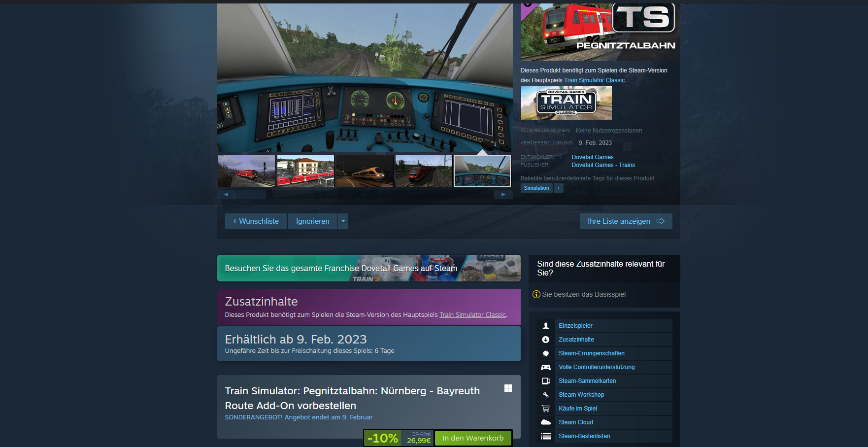Click the -10% discount badge
Screen dimensions: 868x447
click(383, 438)
